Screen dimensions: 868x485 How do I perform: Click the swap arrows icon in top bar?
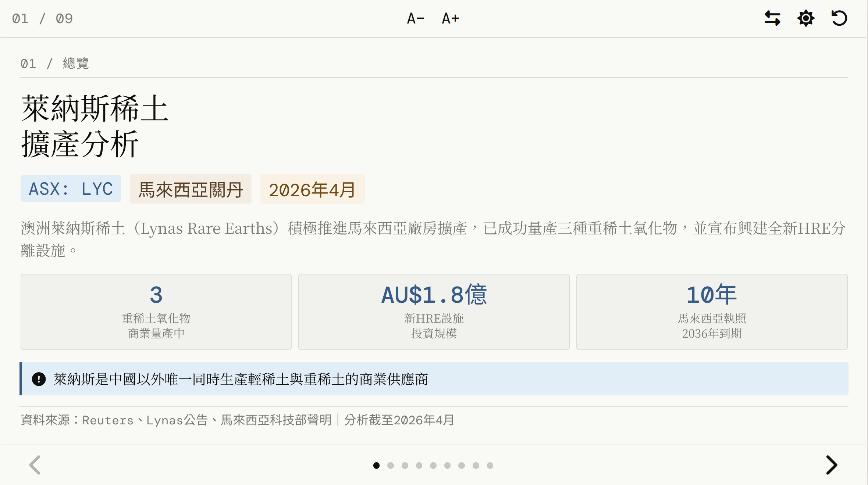pyautogui.click(x=772, y=18)
